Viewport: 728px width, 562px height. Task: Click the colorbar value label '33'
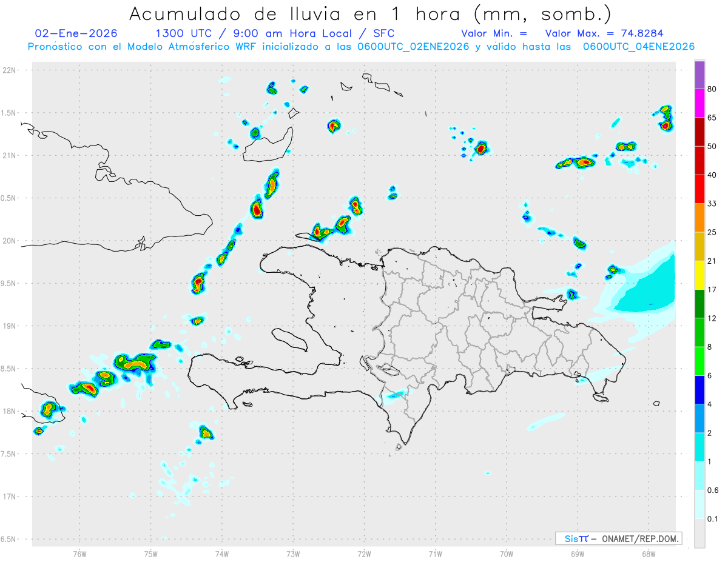tap(712, 204)
